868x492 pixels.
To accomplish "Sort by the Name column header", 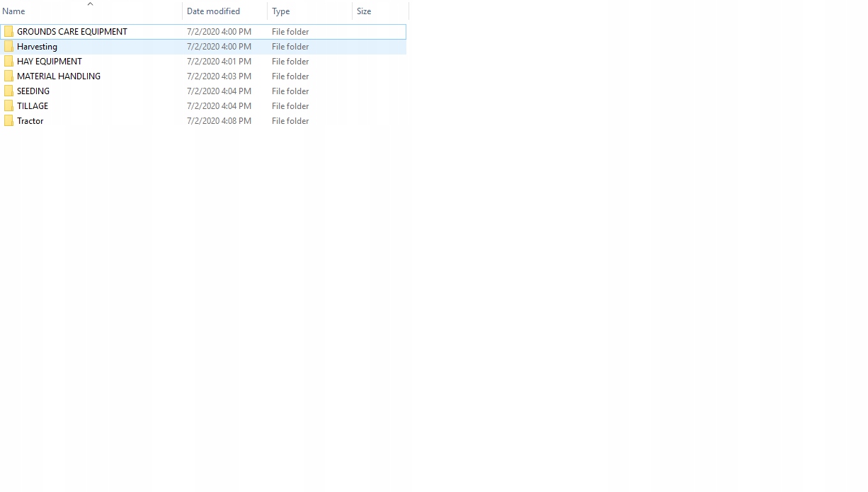I will pyautogui.click(x=91, y=11).
